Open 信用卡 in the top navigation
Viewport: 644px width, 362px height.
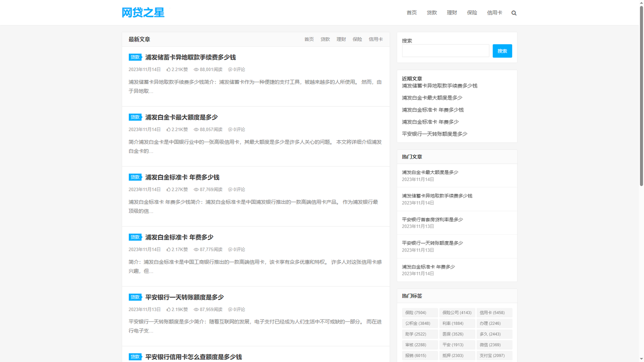point(494,13)
